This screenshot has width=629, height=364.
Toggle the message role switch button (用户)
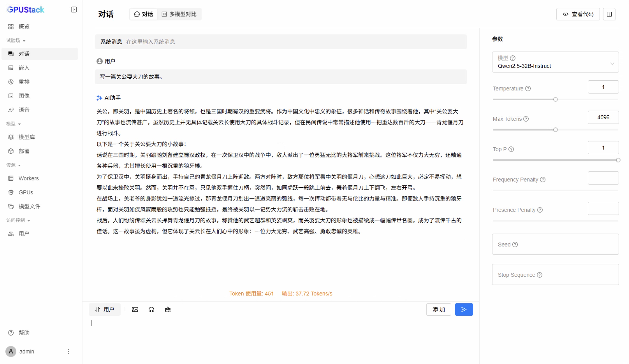tap(105, 310)
